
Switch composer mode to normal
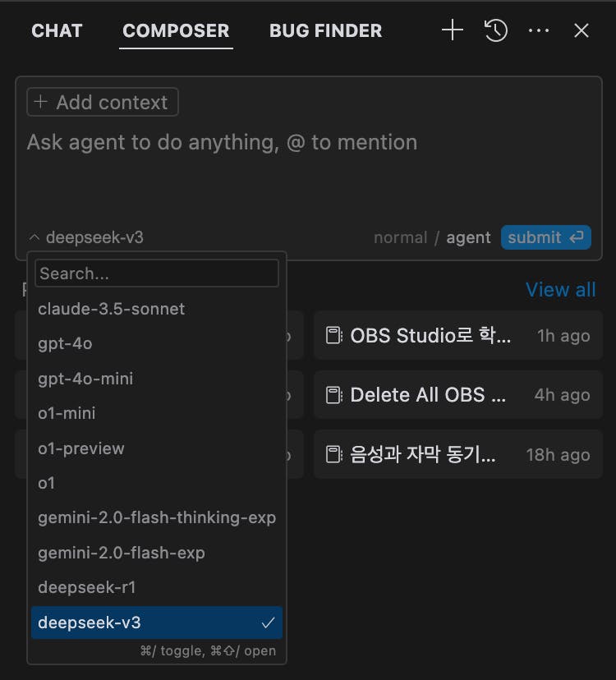point(400,238)
